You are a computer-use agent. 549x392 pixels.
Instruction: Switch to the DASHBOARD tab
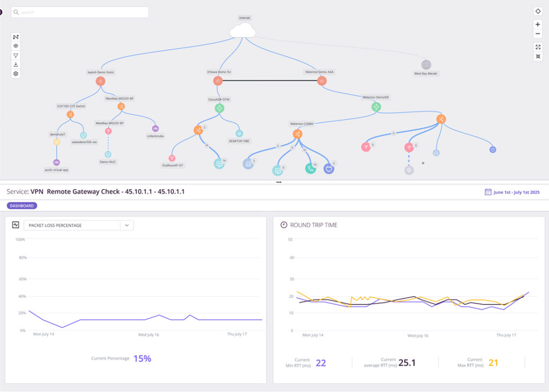coord(21,205)
